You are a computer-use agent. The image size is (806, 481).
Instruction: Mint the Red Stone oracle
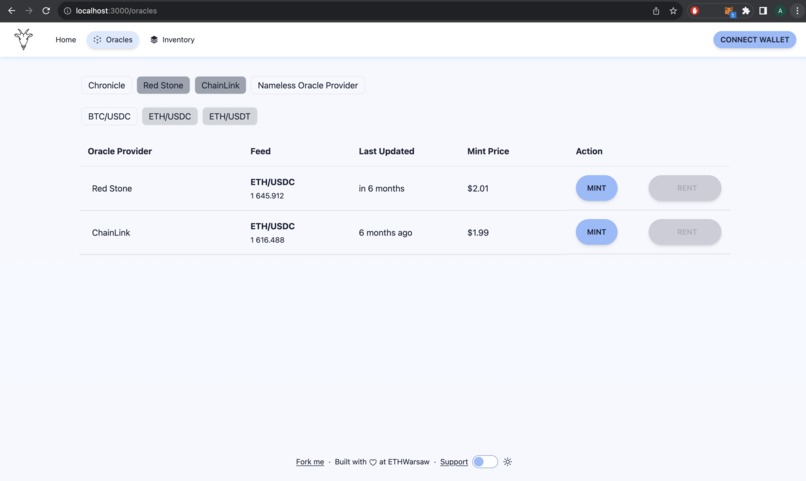596,188
